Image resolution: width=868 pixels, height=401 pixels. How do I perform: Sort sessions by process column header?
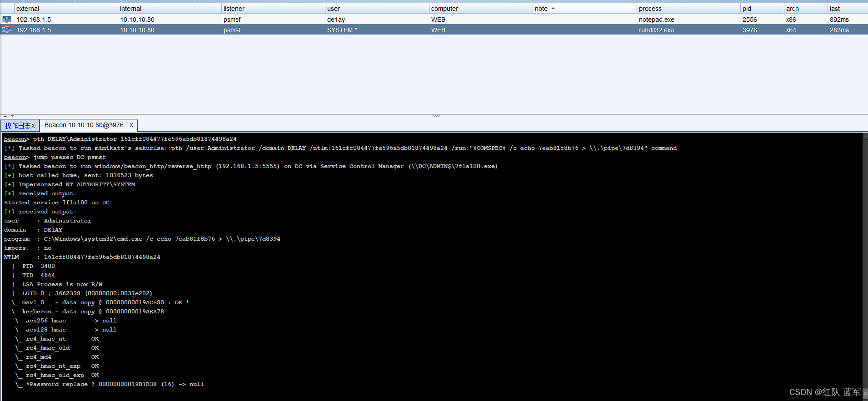688,9
